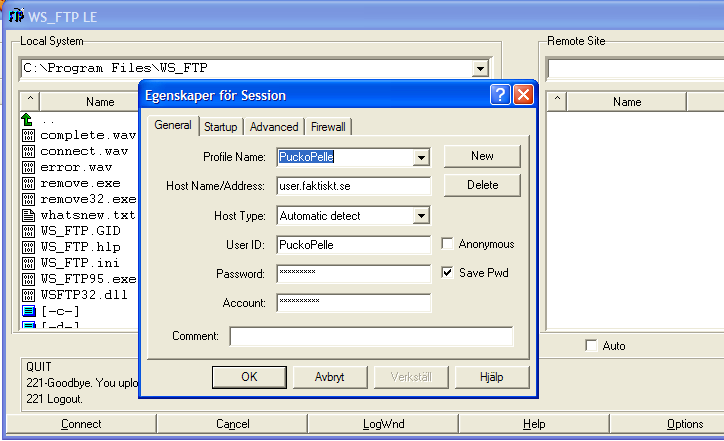Click the Connect button

[81, 424]
